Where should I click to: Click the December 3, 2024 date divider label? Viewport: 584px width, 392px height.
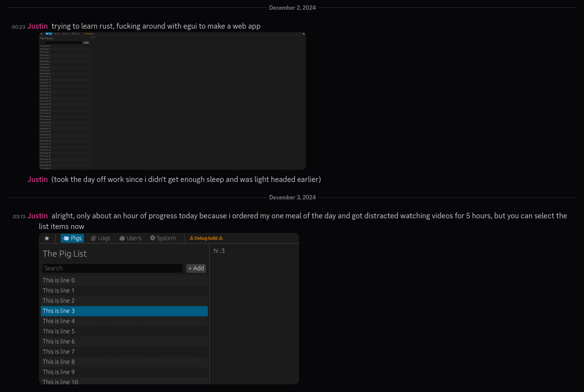click(x=292, y=197)
